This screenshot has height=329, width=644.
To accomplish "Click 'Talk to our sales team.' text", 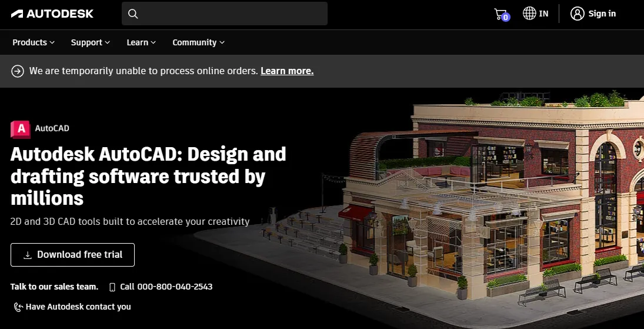I will (54, 287).
